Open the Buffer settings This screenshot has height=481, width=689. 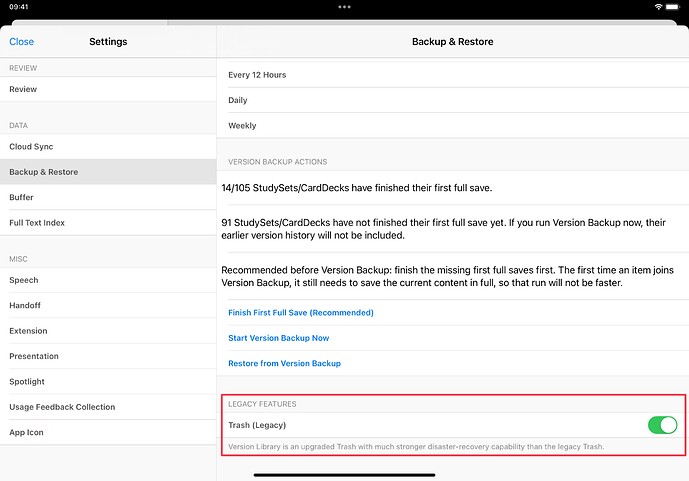[x=108, y=198]
